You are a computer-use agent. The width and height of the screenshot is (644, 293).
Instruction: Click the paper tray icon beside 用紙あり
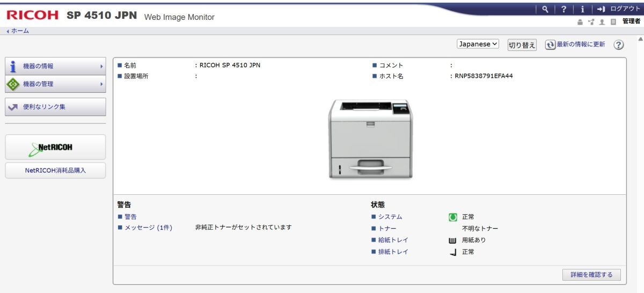pyautogui.click(x=452, y=240)
